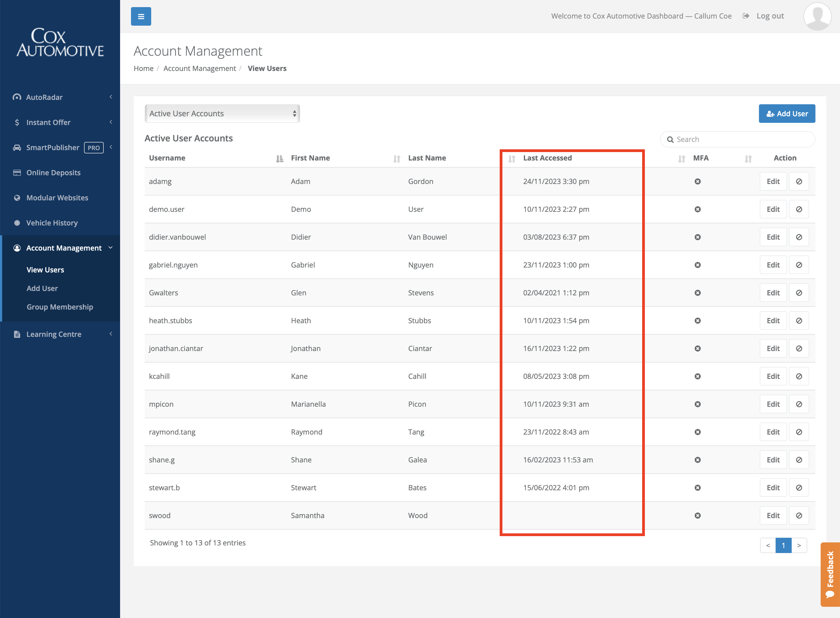
Task: Expand the Instant Offer sidebar menu
Action: [x=60, y=122]
